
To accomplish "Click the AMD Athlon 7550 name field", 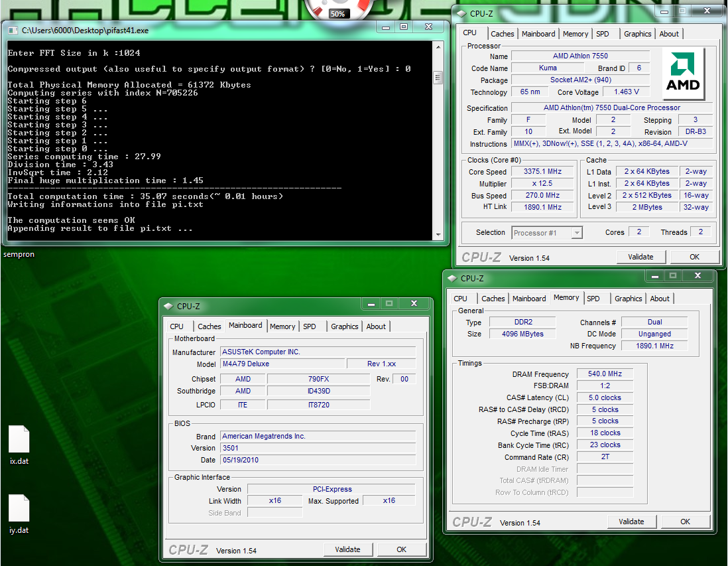I will (580, 56).
